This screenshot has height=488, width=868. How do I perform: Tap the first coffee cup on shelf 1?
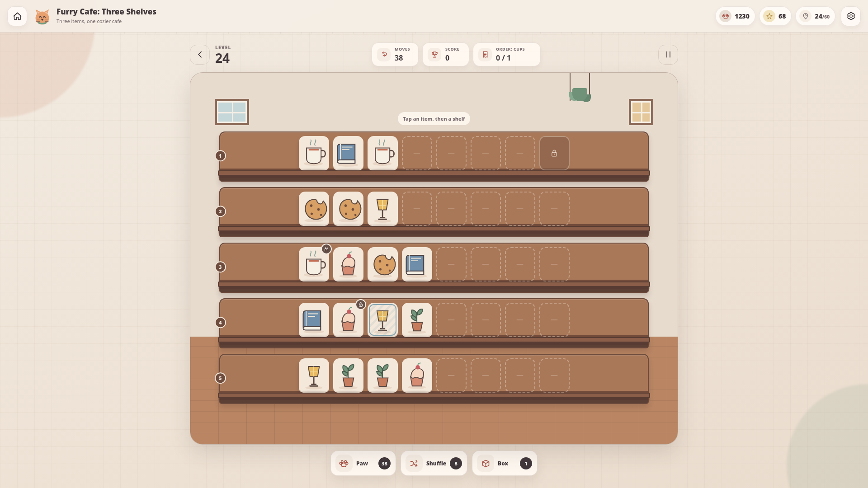click(x=314, y=153)
